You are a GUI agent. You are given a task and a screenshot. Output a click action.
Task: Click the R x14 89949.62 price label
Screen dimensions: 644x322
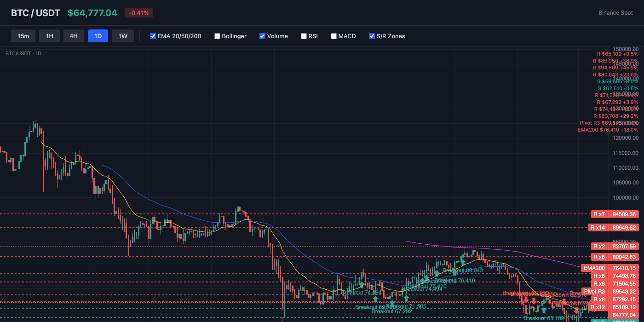pos(614,227)
